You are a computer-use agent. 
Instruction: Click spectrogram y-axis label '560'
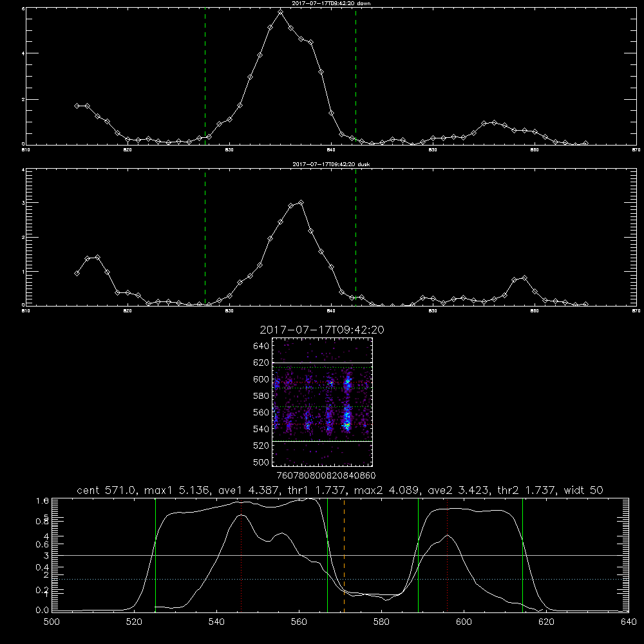pyautogui.click(x=261, y=412)
